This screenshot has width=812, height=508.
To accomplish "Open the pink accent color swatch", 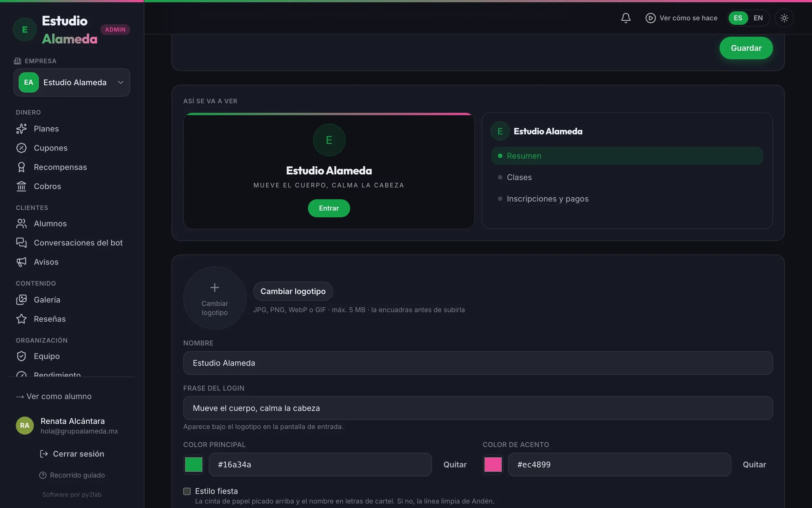I will [493, 465].
